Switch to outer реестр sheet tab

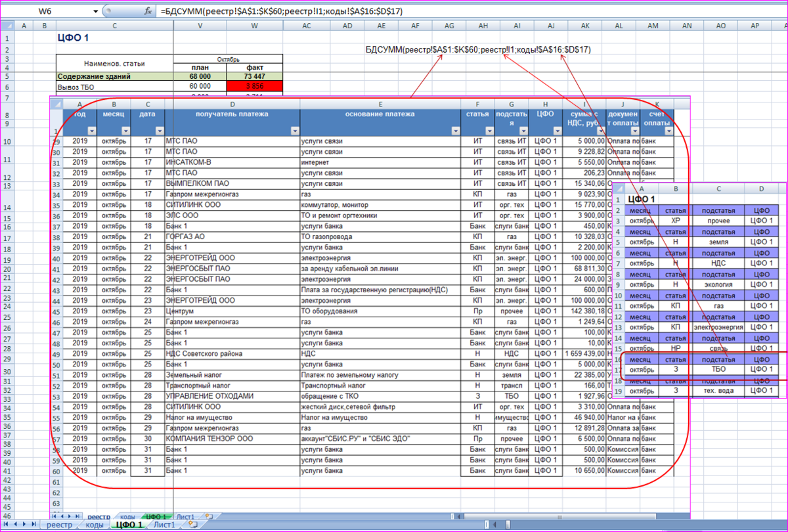coord(60,524)
